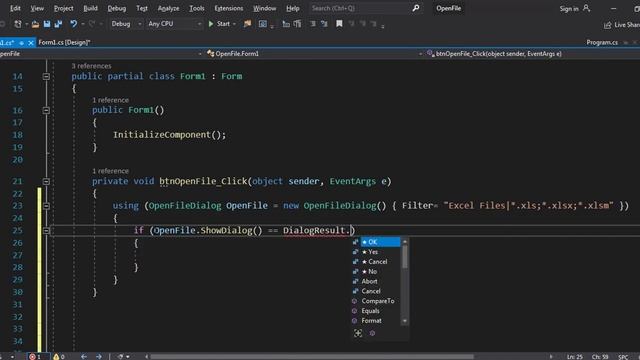Pin the active Form1.cs tab
The width and height of the screenshot is (640, 360).
pyautogui.click(x=21, y=42)
